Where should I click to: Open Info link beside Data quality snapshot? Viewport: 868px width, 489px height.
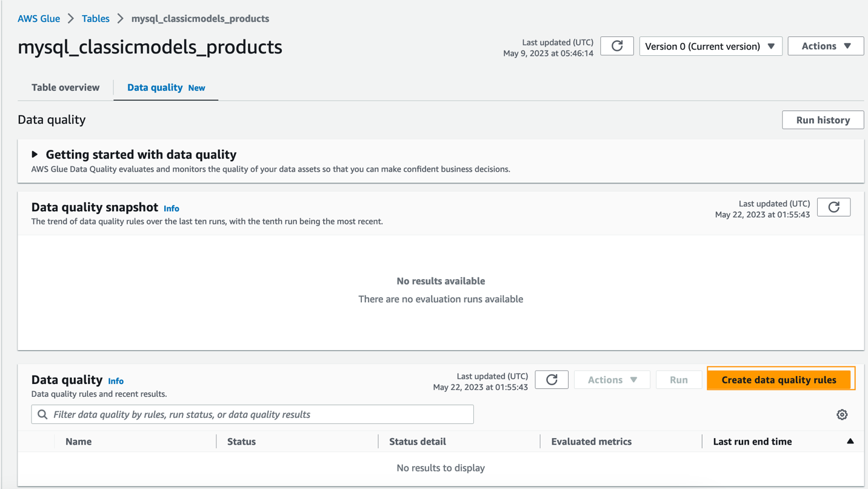pyautogui.click(x=172, y=208)
